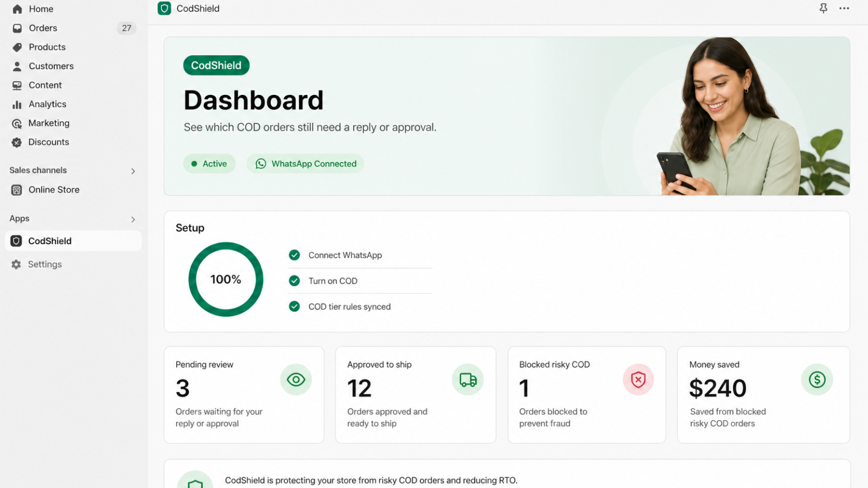The width and height of the screenshot is (868, 488).
Task: Click the Active status badge
Action: click(209, 164)
